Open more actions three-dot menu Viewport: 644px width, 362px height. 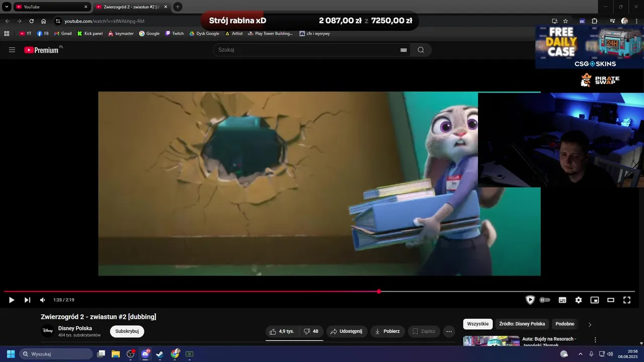tap(449, 331)
